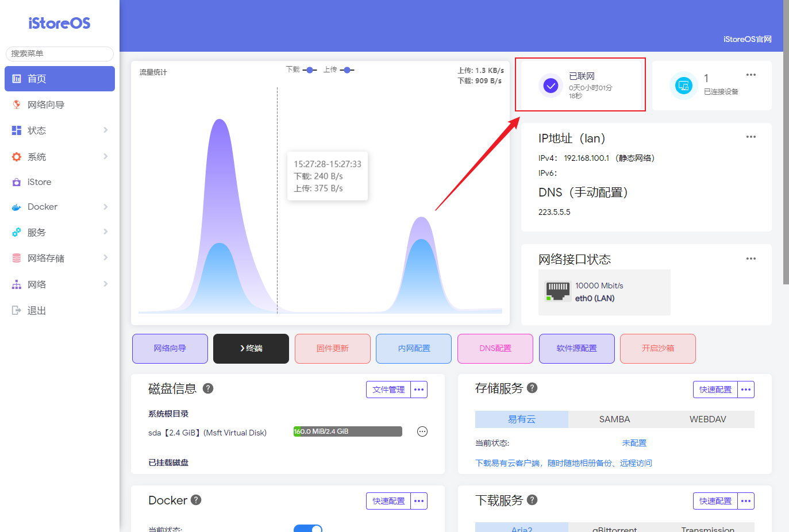Click the Firmware Update (固件更新) button

tap(333, 349)
